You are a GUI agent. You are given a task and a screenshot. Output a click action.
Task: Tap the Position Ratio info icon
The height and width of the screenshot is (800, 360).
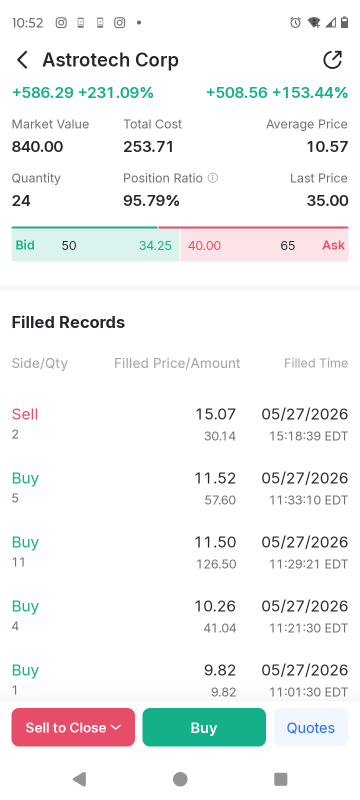pyautogui.click(x=213, y=178)
